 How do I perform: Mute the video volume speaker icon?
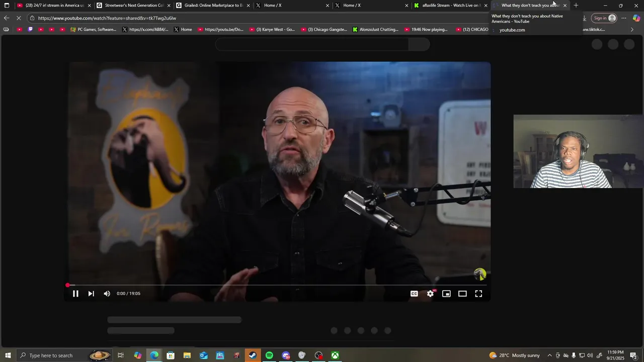click(x=107, y=294)
